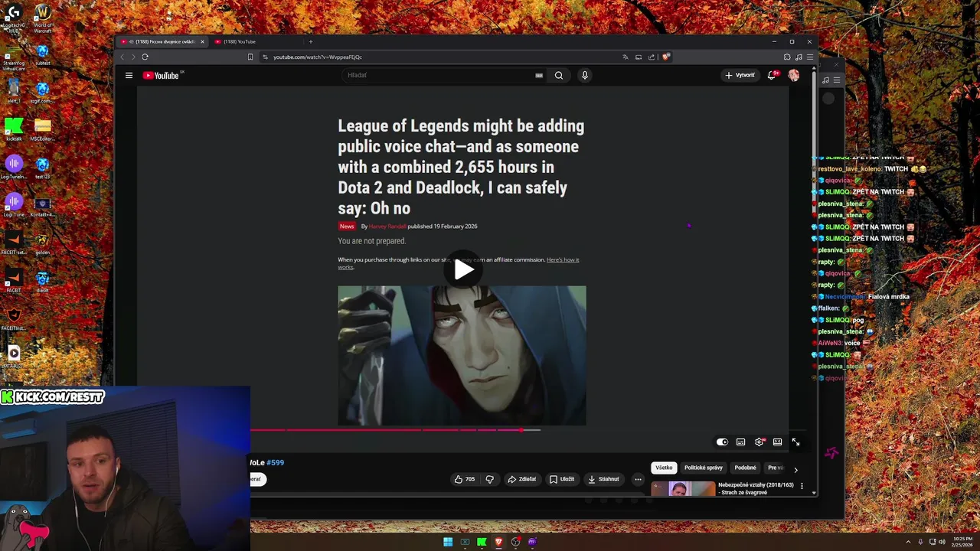Click the magnifier search button
Screen dimensions: 980x551
coord(559,75)
